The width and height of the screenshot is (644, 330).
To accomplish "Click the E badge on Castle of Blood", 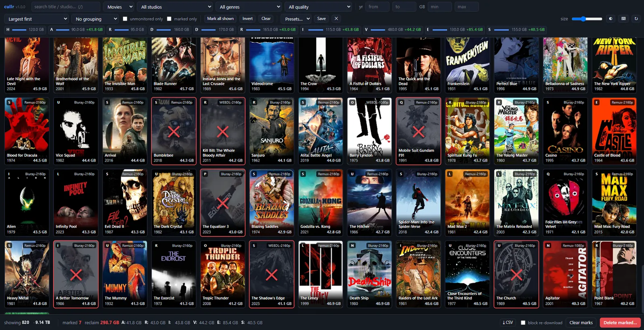I will pos(597,102).
